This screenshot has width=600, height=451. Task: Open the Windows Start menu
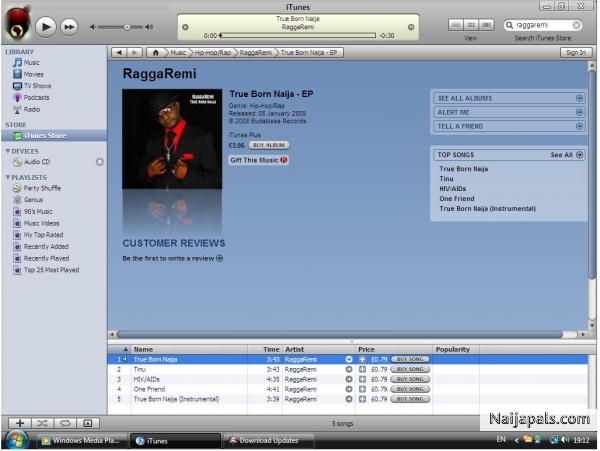16,440
